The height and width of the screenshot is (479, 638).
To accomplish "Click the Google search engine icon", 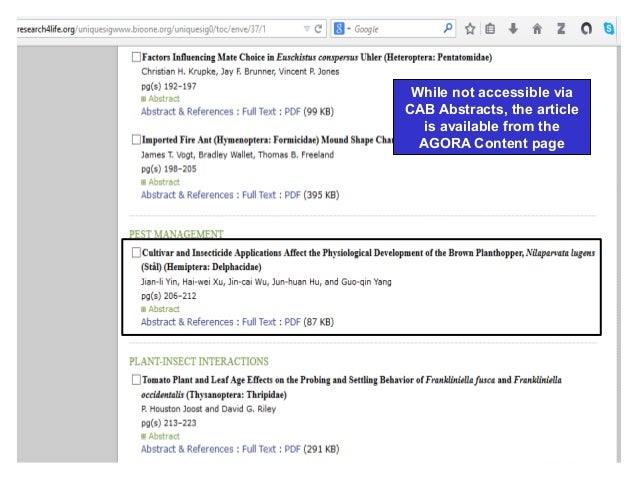I will [339, 28].
